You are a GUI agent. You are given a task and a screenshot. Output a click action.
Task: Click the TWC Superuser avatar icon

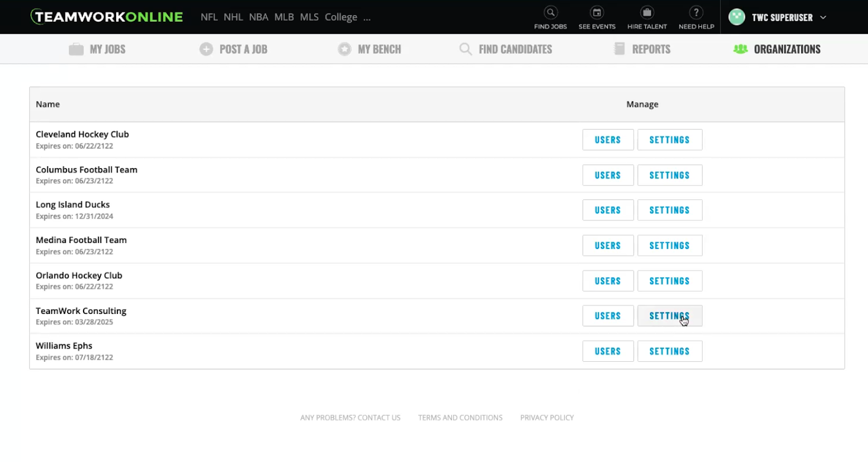tap(737, 17)
